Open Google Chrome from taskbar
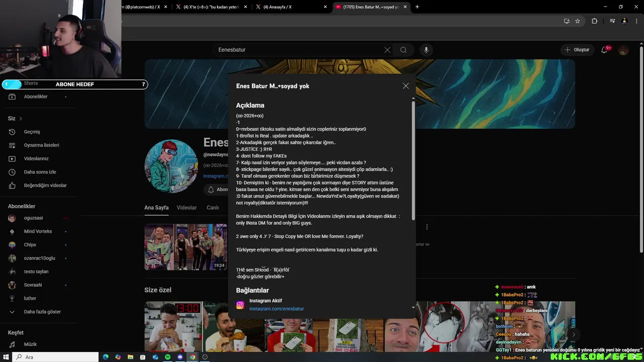This screenshot has width=644, height=362. (x=192, y=357)
